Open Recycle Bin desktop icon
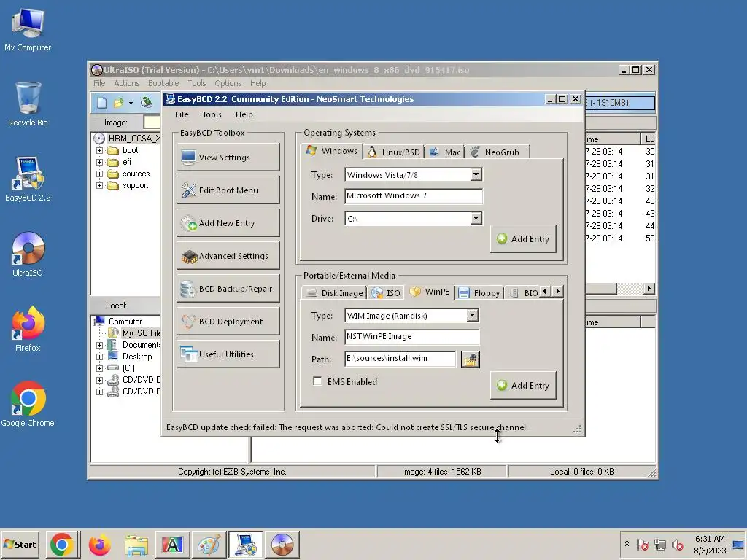747x560 pixels. point(28,104)
